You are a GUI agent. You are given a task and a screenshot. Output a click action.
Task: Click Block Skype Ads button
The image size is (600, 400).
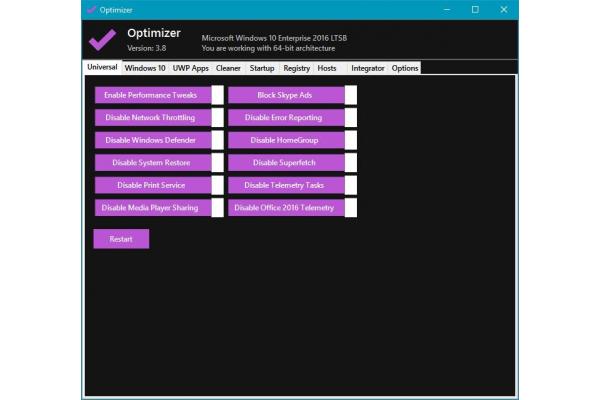click(x=286, y=95)
